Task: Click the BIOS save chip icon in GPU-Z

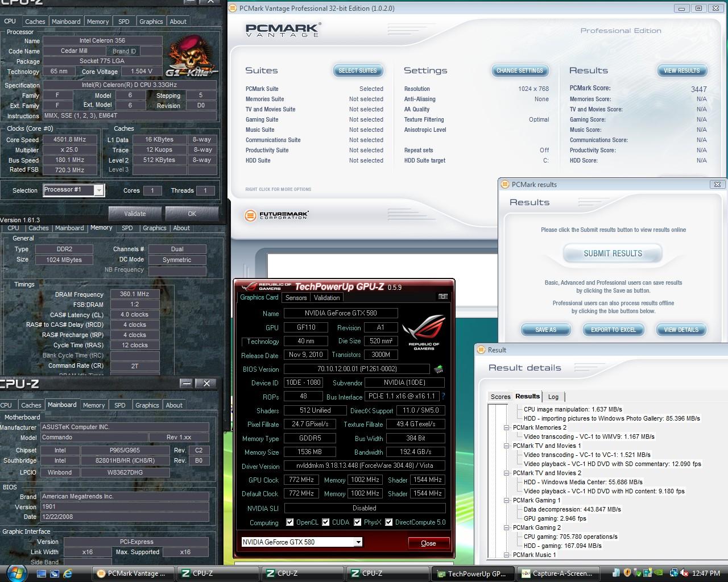Action: pos(439,369)
